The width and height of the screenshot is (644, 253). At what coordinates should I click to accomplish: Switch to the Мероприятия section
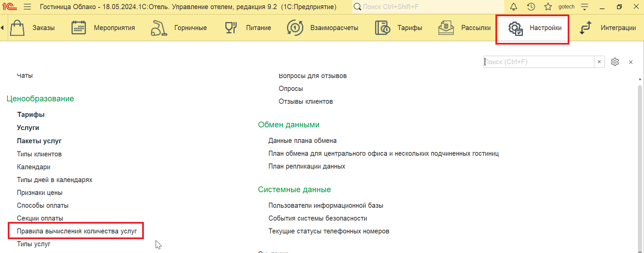pos(114,28)
